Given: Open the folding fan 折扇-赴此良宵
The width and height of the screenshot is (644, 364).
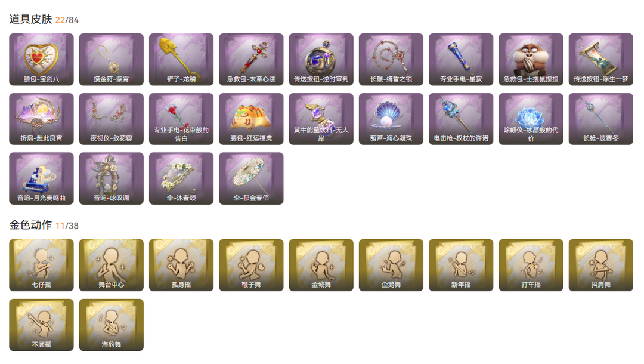Looking at the screenshot, I should point(42,119).
